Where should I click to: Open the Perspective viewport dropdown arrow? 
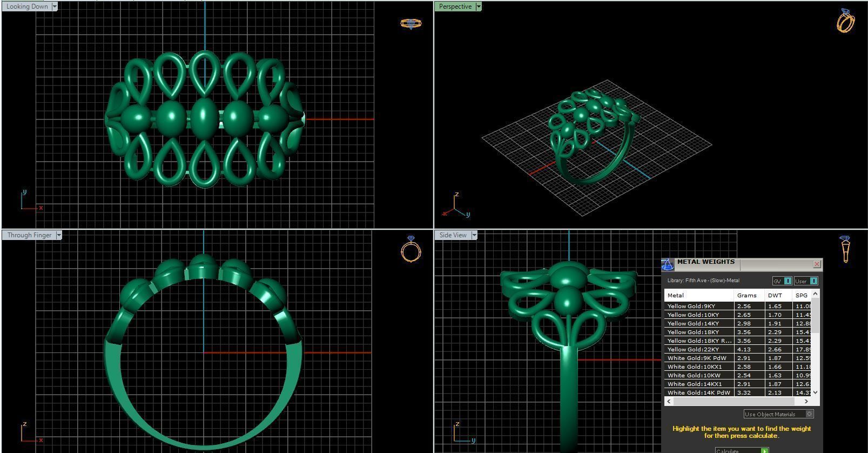click(x=479, y=6)
